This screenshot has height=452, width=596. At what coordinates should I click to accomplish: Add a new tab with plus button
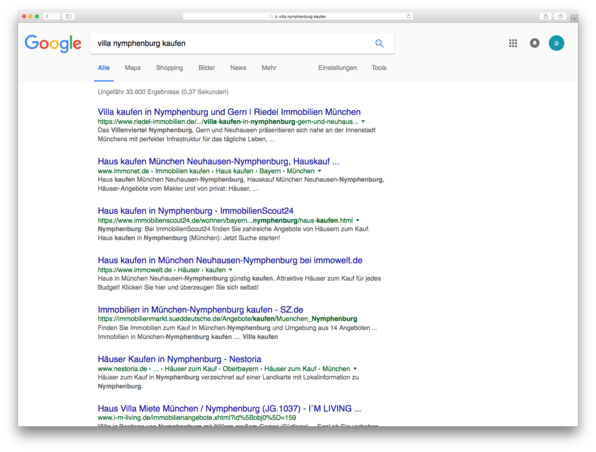click(574, 18)
